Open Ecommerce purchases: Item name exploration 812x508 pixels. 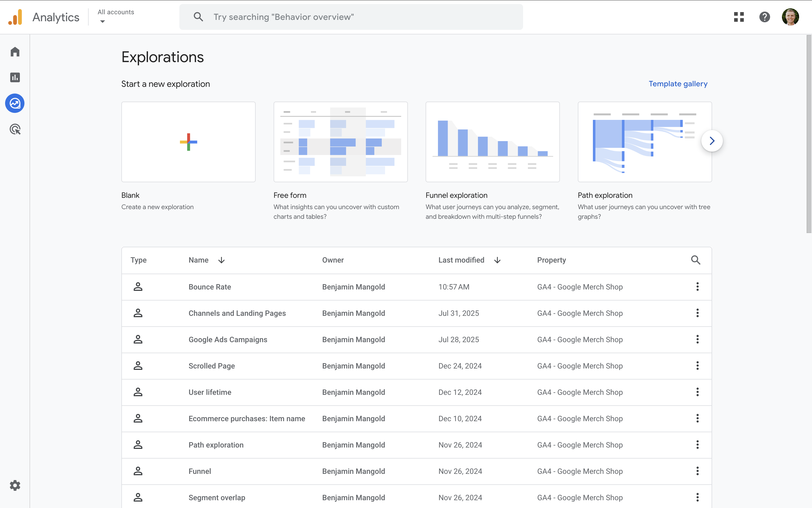(x=247, y=419)
